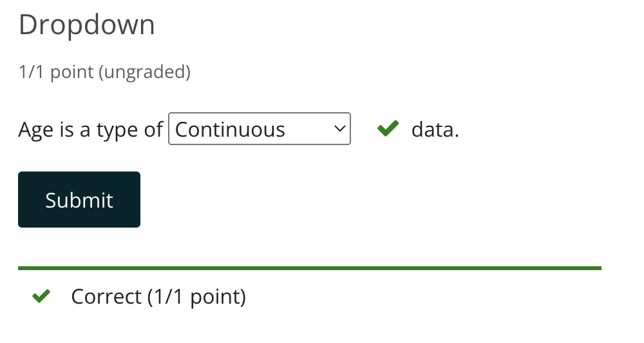Screen dimensions: 644x343
Task: Click the green checkmark next to Correct
Action: point(41,297)
